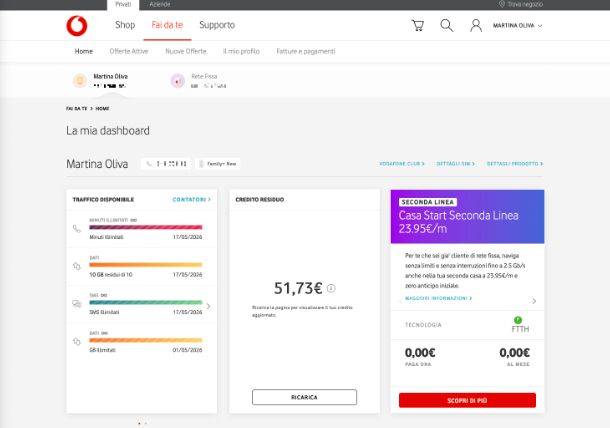Click the Family+ New plan chip
The width and height of the screenshot is (610, 428).
217,164
